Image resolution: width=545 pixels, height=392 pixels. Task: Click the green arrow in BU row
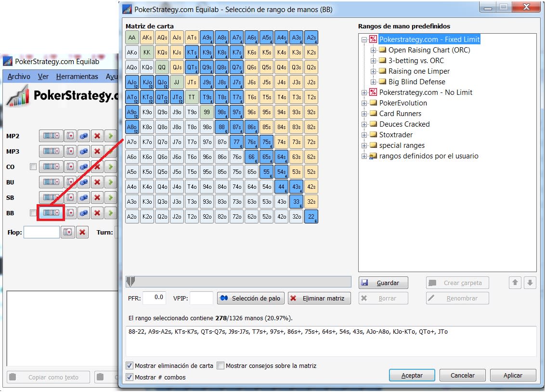(111, 182)
